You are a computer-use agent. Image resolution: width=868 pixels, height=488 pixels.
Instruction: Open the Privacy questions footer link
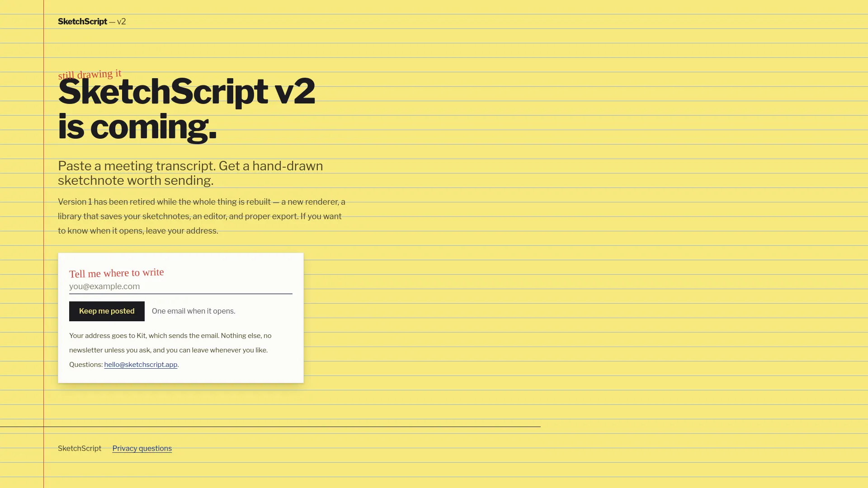[142, 449]
